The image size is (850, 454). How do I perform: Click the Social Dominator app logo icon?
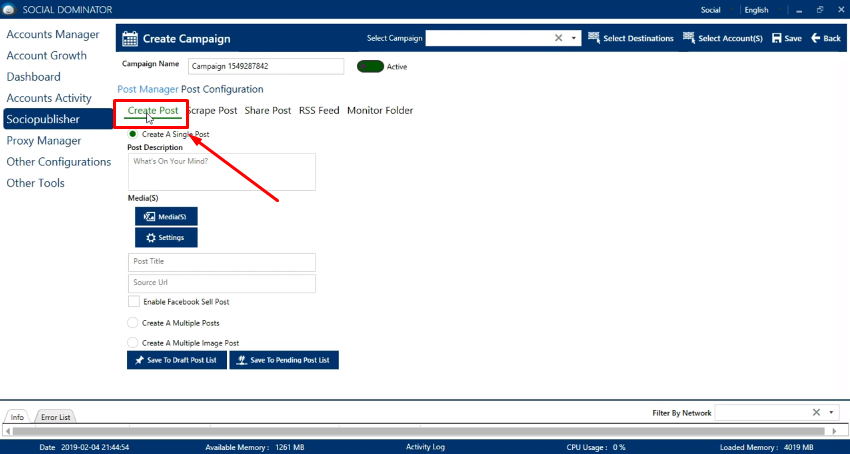pos(10,10)
